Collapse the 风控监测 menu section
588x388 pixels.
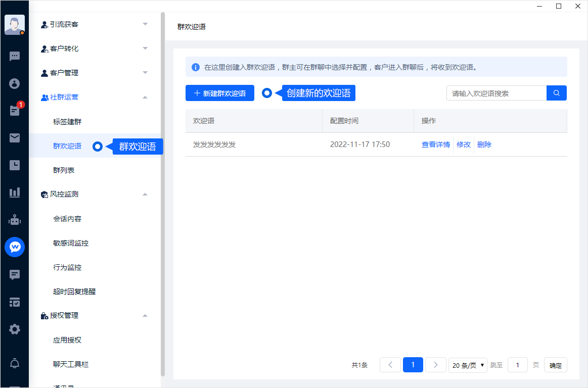[95, 194]
